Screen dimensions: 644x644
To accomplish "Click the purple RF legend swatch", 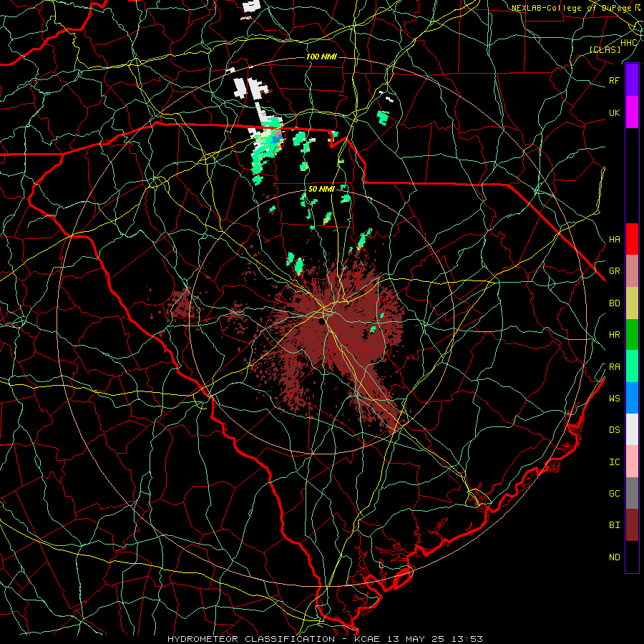I will [632, 80].
